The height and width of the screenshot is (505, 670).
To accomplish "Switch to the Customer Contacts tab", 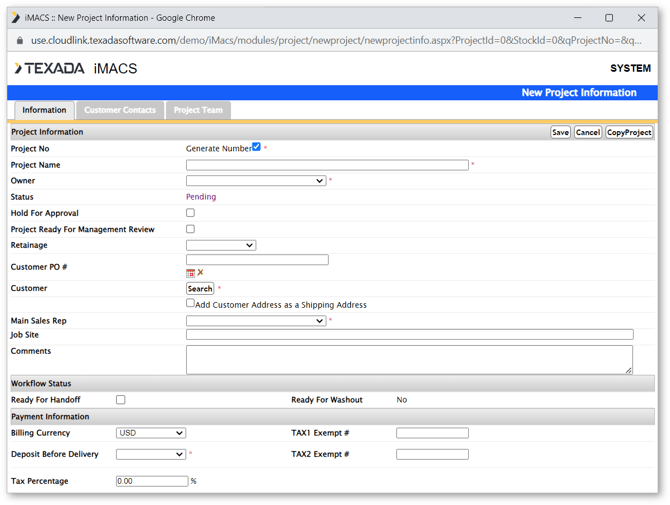I will pos(120,110).
